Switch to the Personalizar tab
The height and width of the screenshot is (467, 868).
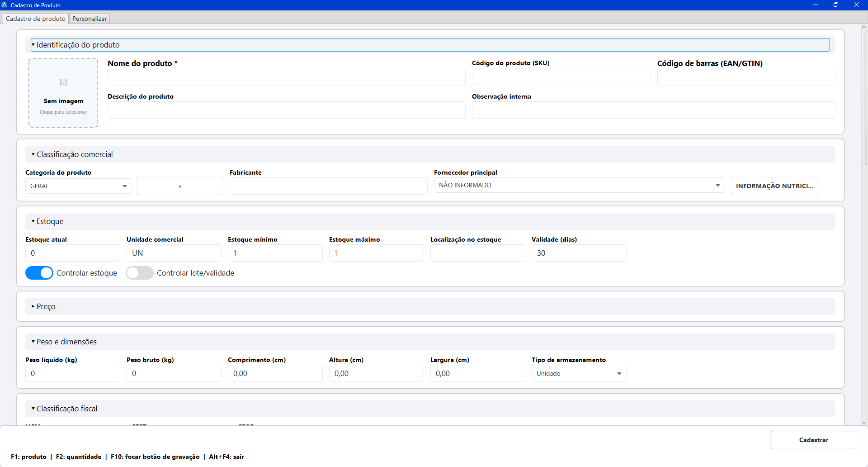(x=90, y=19)
